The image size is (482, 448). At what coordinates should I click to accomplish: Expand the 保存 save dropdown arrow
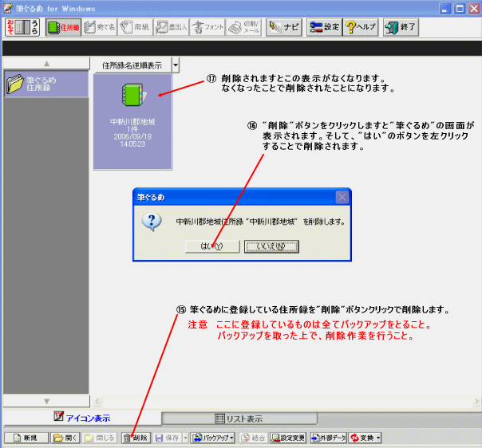point(185,438)
